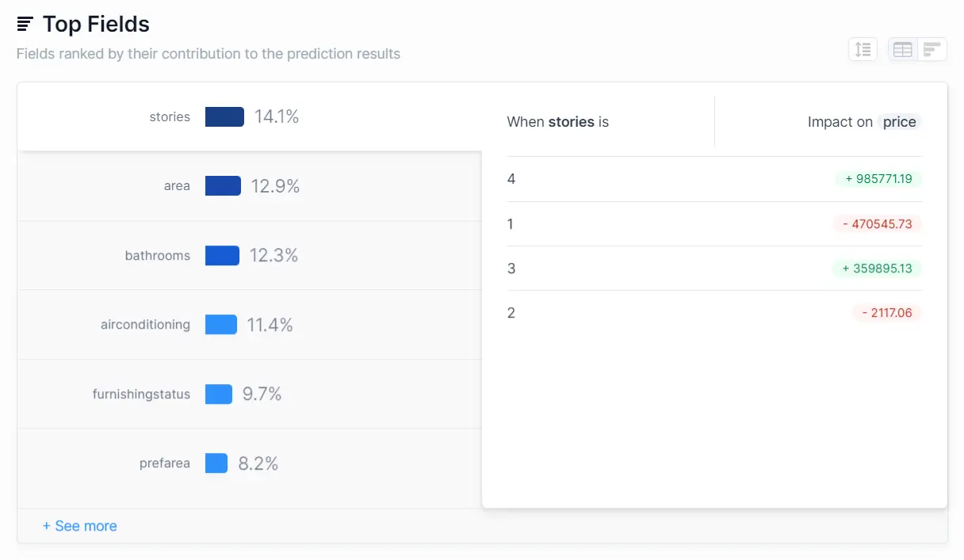
Task: Select the prefarea field row
Action: [238, 463]
